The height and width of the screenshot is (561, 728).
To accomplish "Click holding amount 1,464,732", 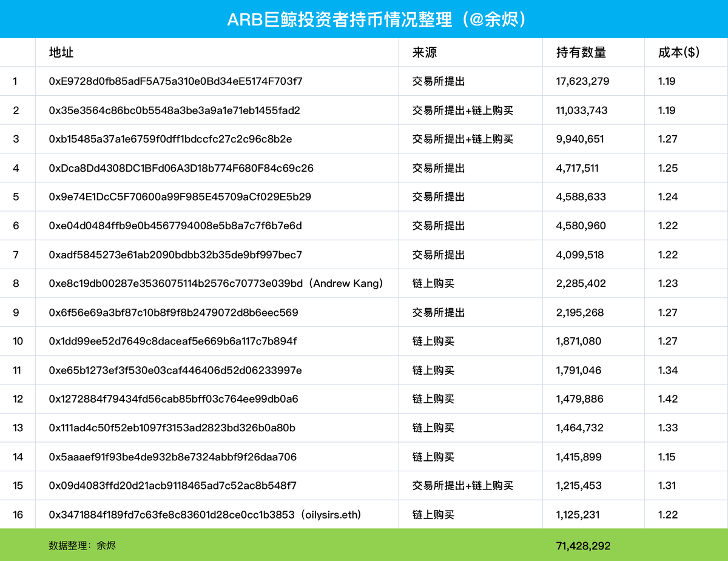I will coord(580,428).
